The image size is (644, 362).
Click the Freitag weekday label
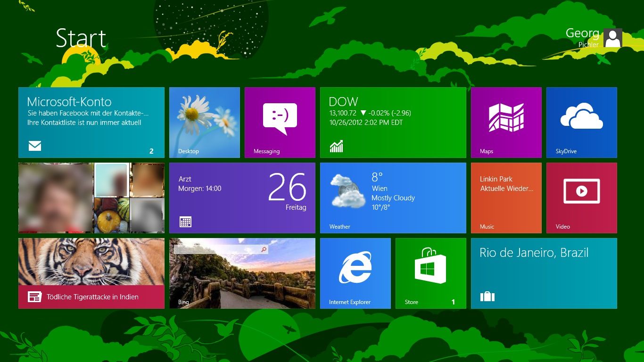click(296, 207)
